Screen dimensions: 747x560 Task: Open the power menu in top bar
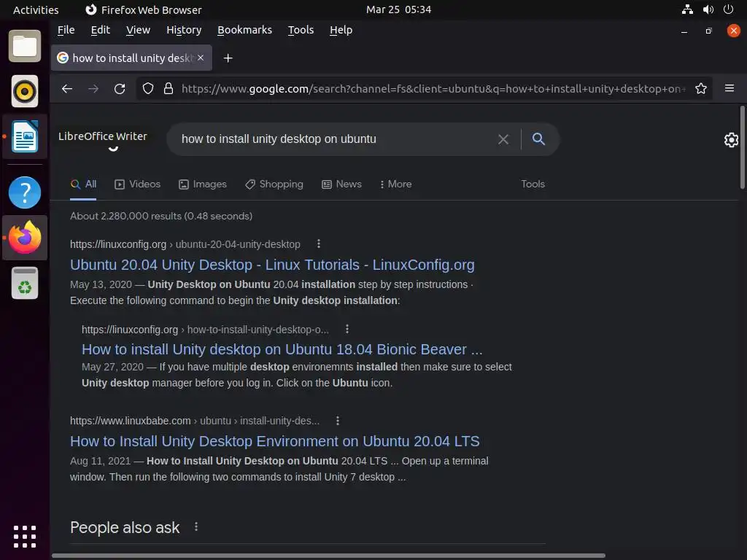tap(729, 9)
